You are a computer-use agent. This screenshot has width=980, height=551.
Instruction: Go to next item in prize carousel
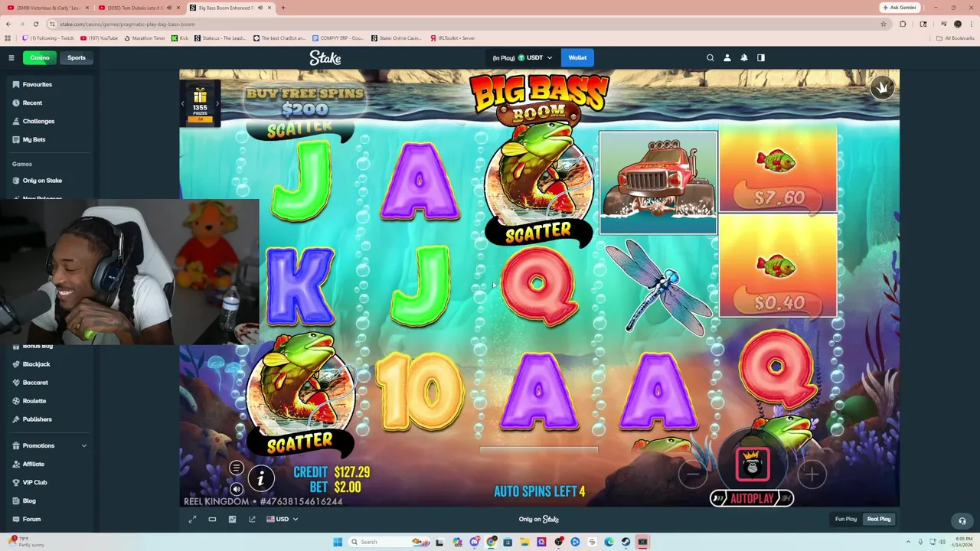click(x=217, y=104)
